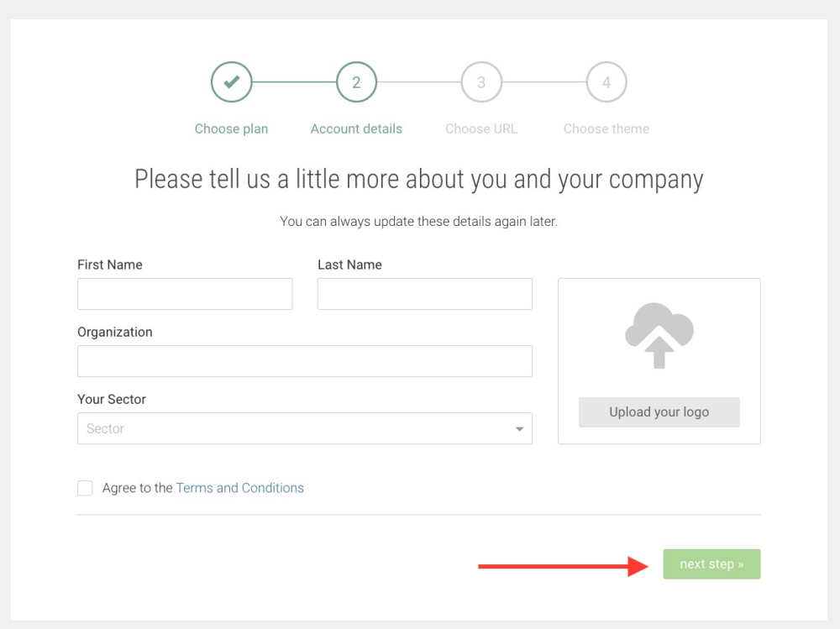840x629 pixels.
Task: Click the Your Sector field label
Action: pos(112,399)
